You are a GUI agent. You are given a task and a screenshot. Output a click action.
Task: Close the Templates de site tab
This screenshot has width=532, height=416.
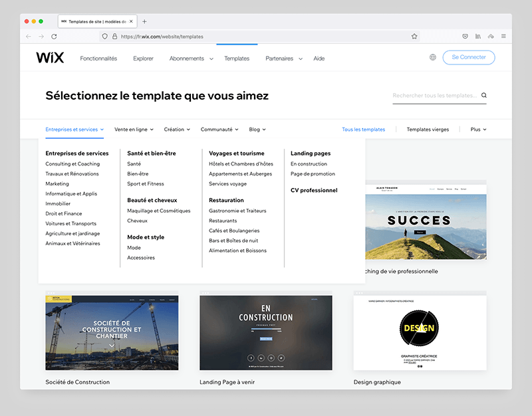click(131, 21)
